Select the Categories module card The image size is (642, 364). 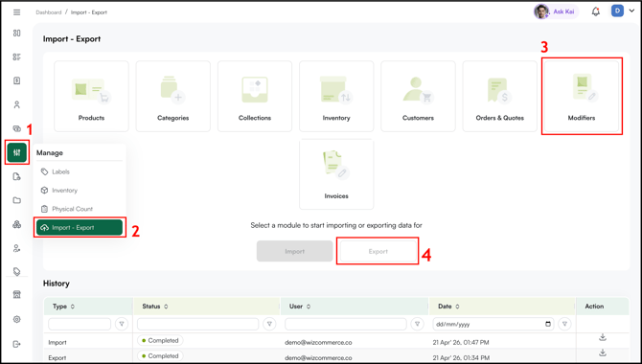173,96
